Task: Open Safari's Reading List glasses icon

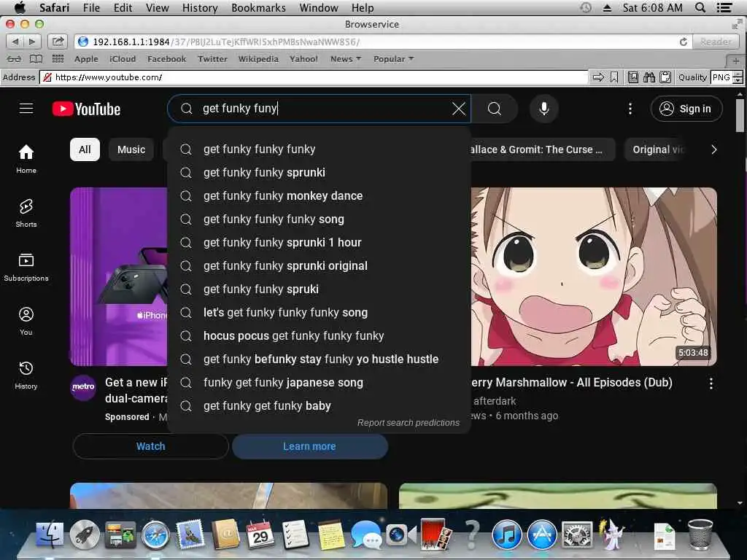Action: pos(14,59)
